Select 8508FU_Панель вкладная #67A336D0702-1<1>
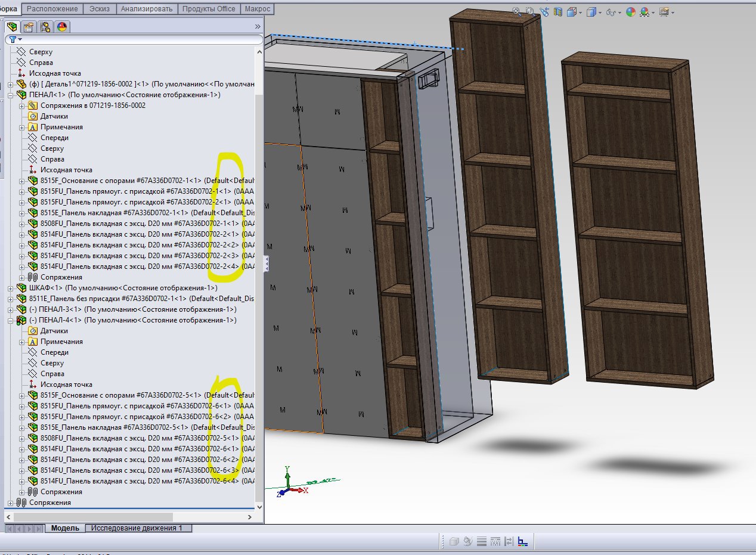 pos(147,224)
